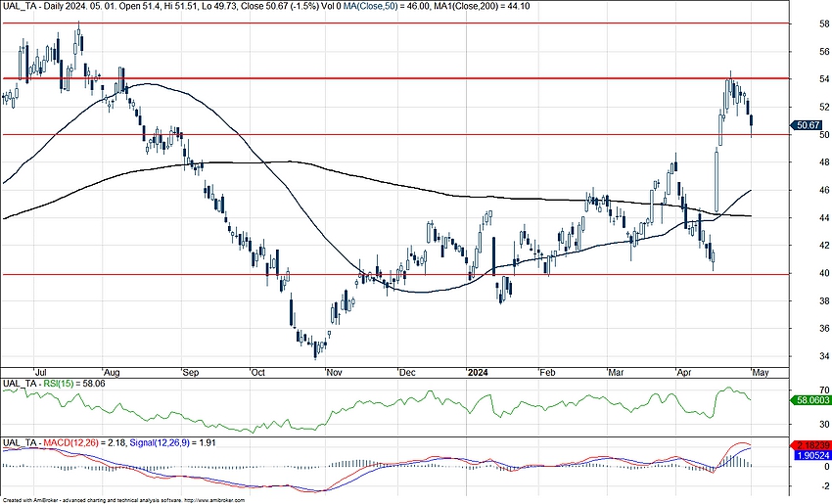Jump to the Oct marker on time axis

click(x=259, y=373)
